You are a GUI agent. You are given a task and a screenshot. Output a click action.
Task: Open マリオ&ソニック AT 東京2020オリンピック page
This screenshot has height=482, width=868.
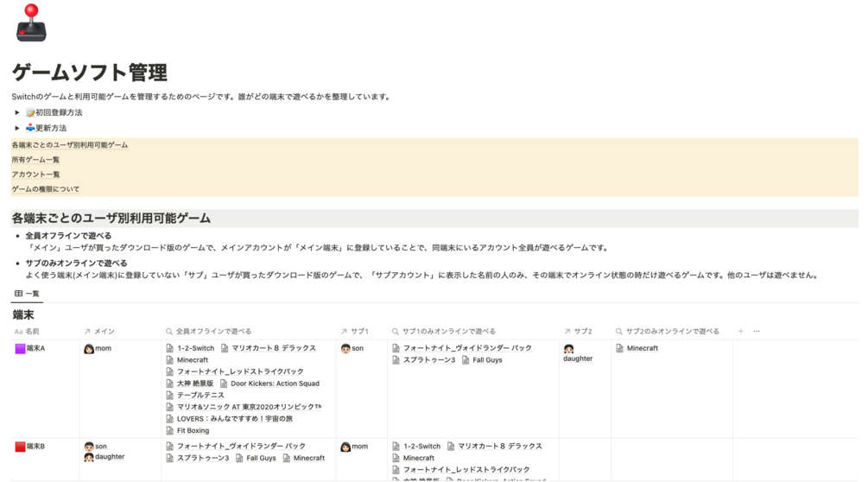pyautogui.click(x=244, y=407)
